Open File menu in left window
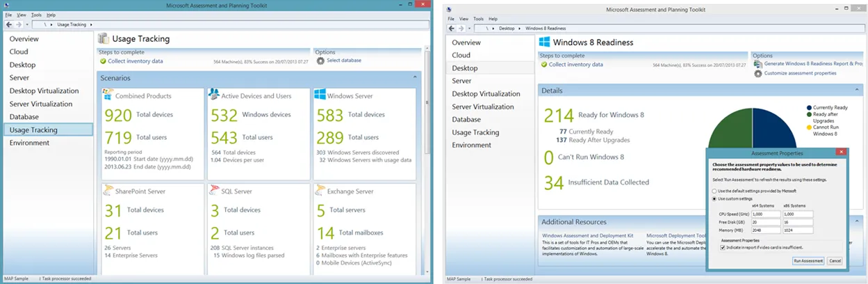Image resolution: width=868 pixels, height=284 pixels. pyautogui.click(x=8, y=15)
